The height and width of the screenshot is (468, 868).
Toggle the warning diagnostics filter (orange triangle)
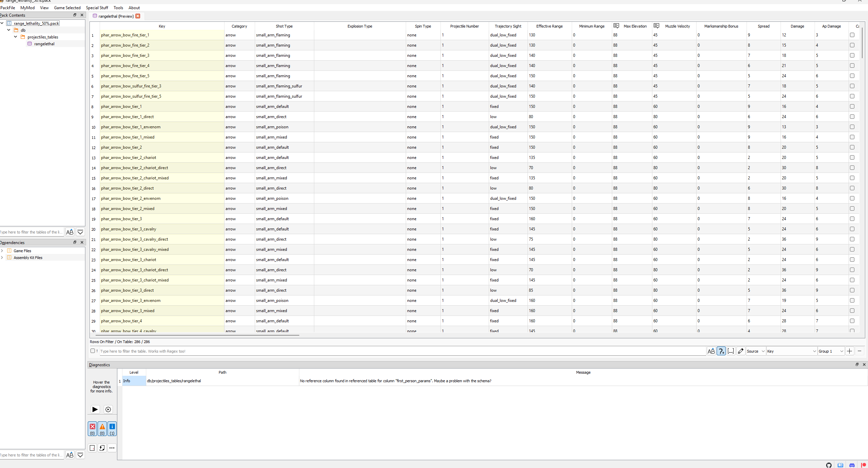[x=102, y=429]
